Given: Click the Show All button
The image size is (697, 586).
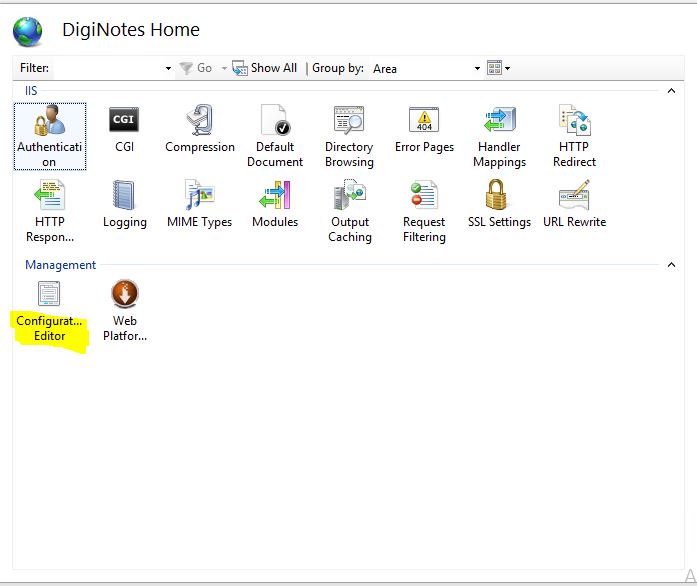Looking at the screenshot, I should coord(265,68).
